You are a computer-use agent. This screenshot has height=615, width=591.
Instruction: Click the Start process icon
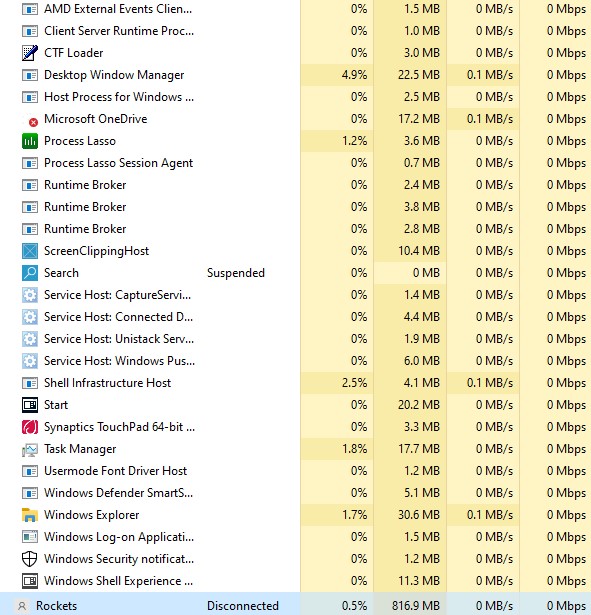(30, 405)
